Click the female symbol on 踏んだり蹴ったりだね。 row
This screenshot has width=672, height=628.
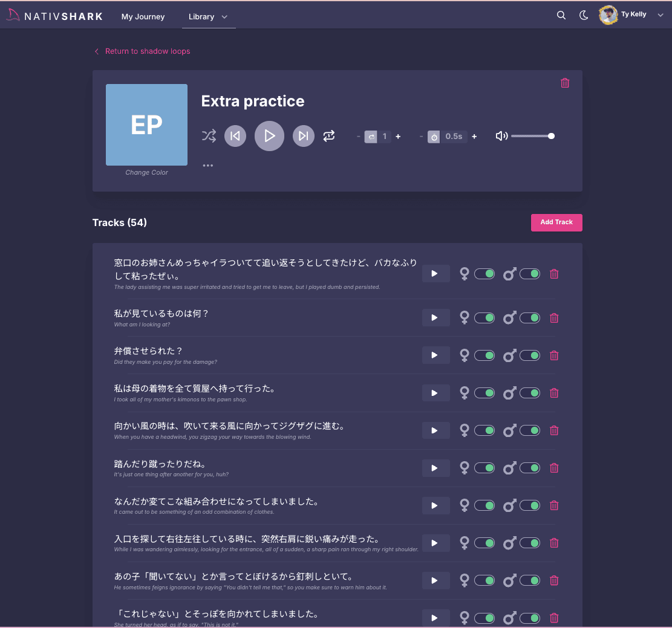click(464, 468)
